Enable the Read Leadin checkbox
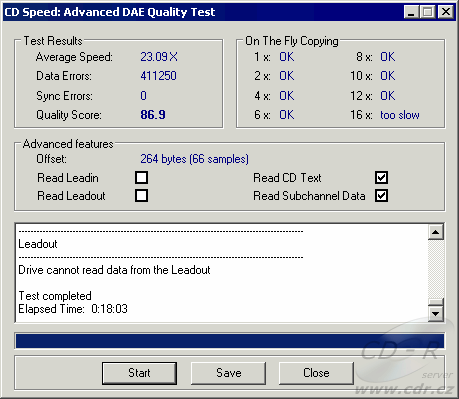The width and height of the screenshot is (459, 399). [x=141, y=178]
